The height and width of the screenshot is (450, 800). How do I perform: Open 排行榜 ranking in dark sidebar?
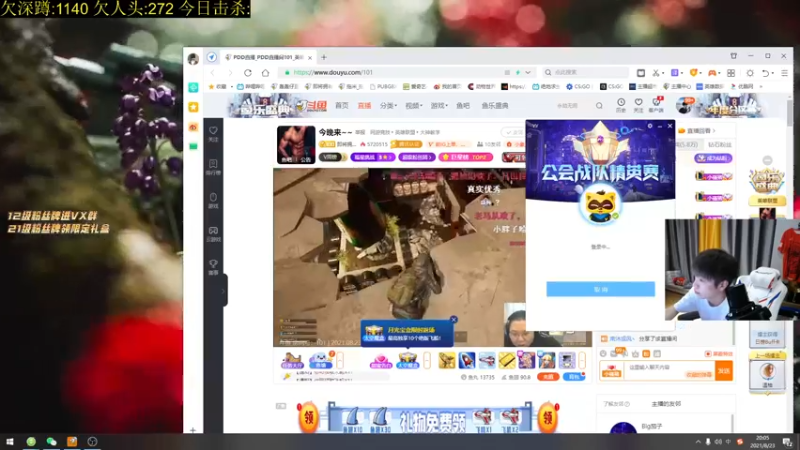tap(213, 167)
